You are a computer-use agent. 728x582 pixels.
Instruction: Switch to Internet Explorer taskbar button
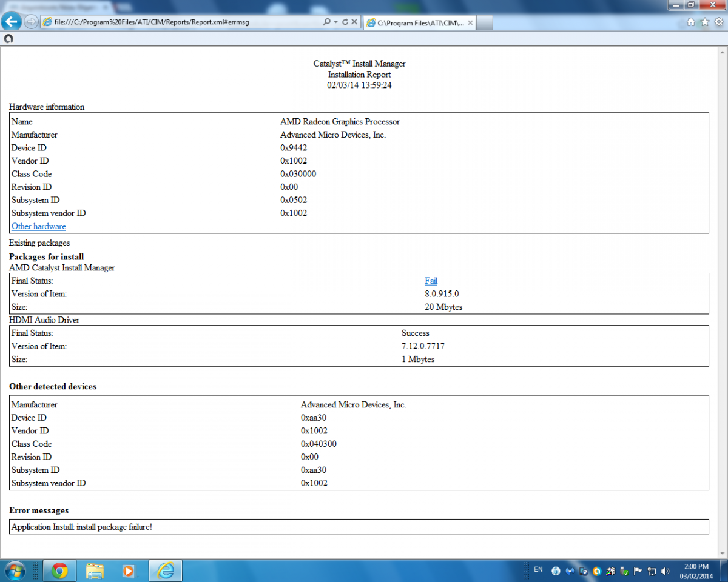tap(165, 570)
